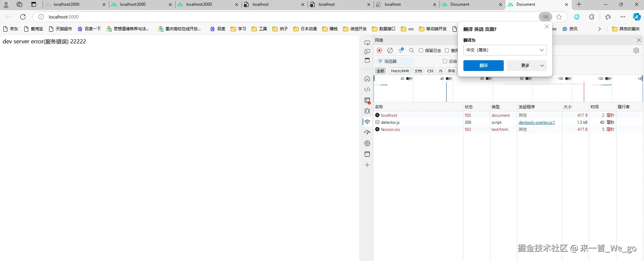The image size is (644, 261).
Task: Close the translate popup
Action: click(x=546, y=27)
